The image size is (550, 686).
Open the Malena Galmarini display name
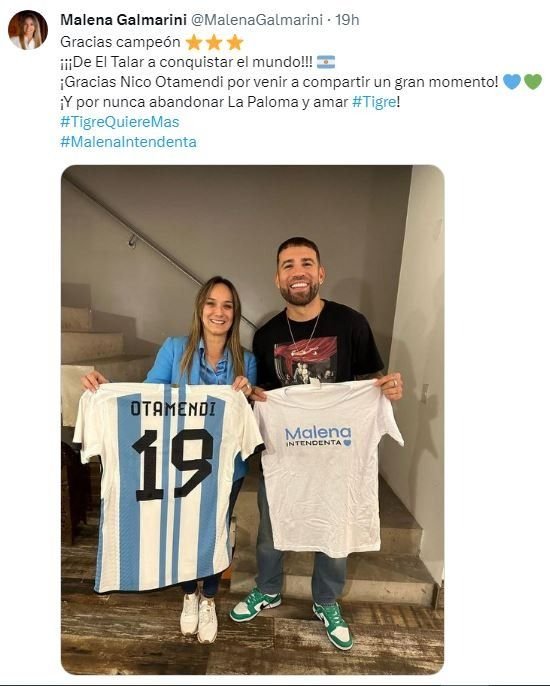tap(123, 20)
